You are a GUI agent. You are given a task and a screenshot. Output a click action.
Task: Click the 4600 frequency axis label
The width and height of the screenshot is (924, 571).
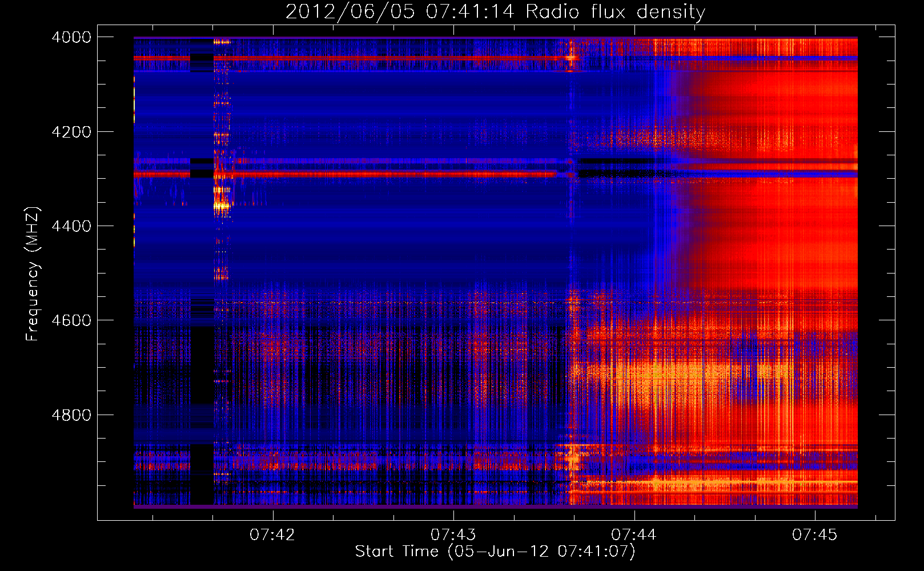tap(71, 320)
